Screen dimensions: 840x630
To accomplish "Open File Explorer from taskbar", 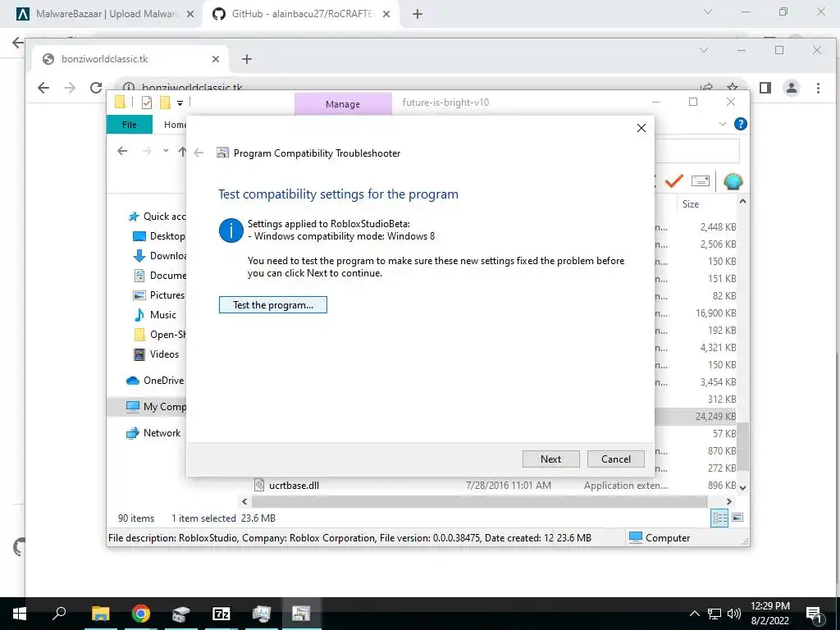I will tap(100, 614).
